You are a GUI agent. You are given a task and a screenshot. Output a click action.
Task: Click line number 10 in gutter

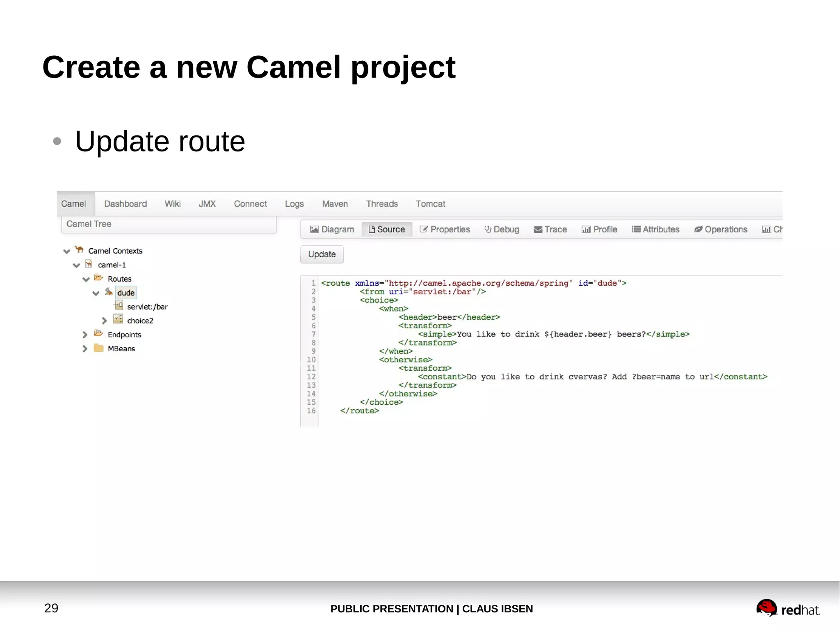pyautogui.click(x=311, y=360)
